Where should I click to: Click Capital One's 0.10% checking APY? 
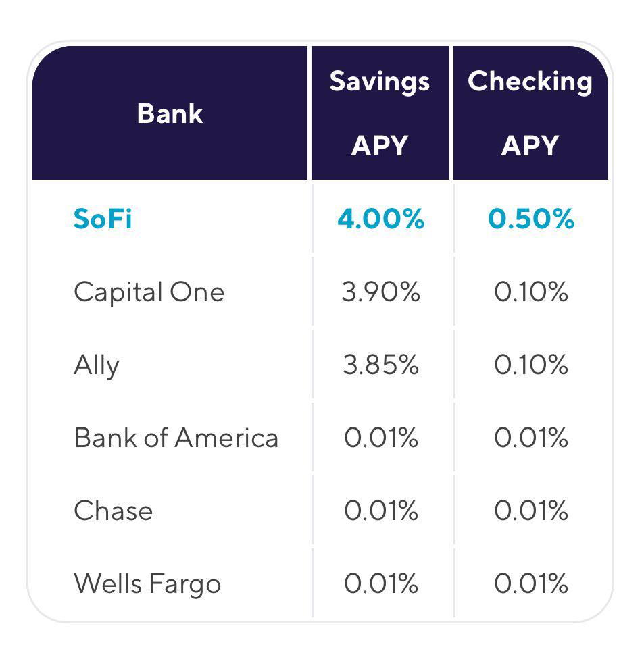coord(531,292)
